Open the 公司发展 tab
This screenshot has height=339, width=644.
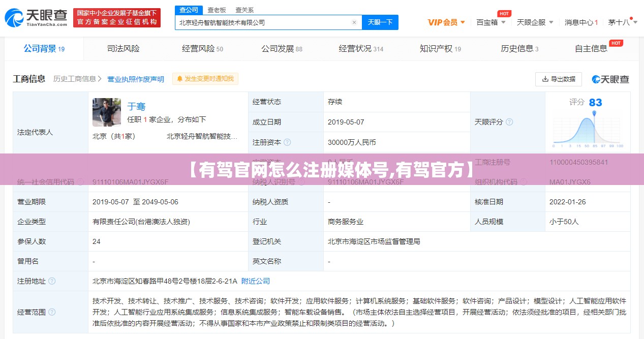pos(282,49)
